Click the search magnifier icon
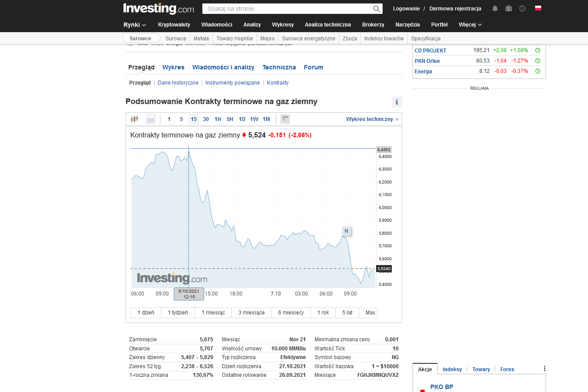Image resolution: width=588 pixels, height=392 pixels. click(x=377, y=9)
